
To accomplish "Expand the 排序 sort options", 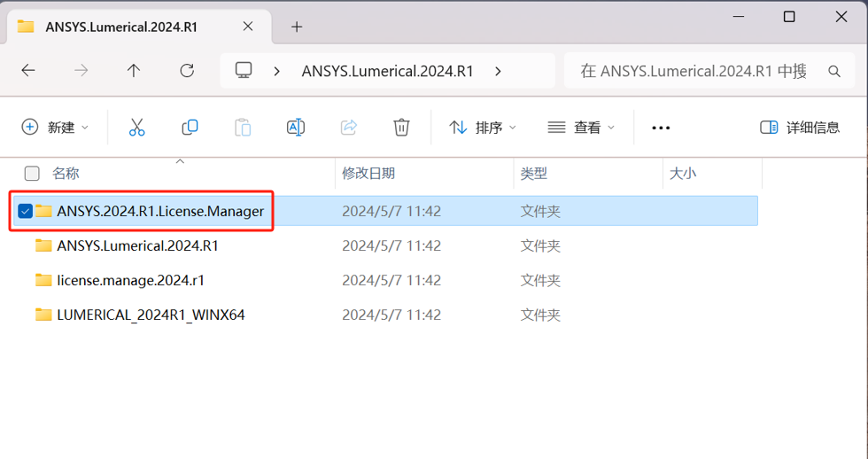I will pyautogui.click(x=483, y=128).
